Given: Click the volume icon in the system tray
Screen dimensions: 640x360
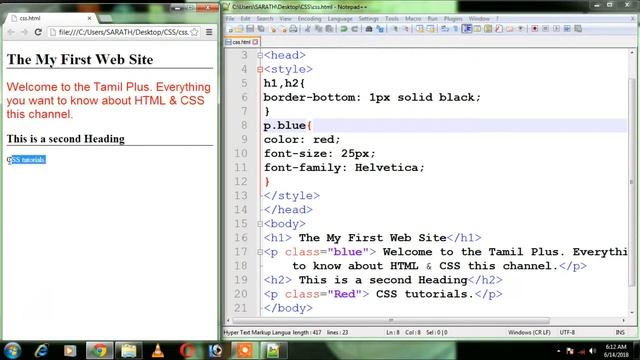Looking at the screenshot, I should (592, 351).
